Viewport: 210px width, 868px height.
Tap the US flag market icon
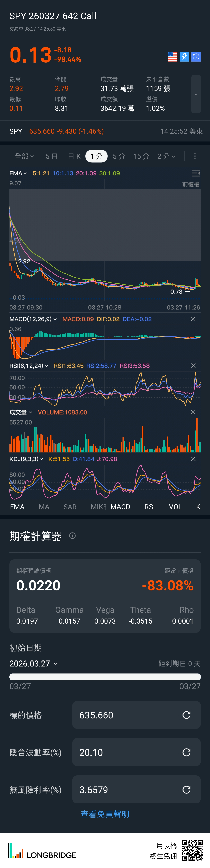click(172, 57)
